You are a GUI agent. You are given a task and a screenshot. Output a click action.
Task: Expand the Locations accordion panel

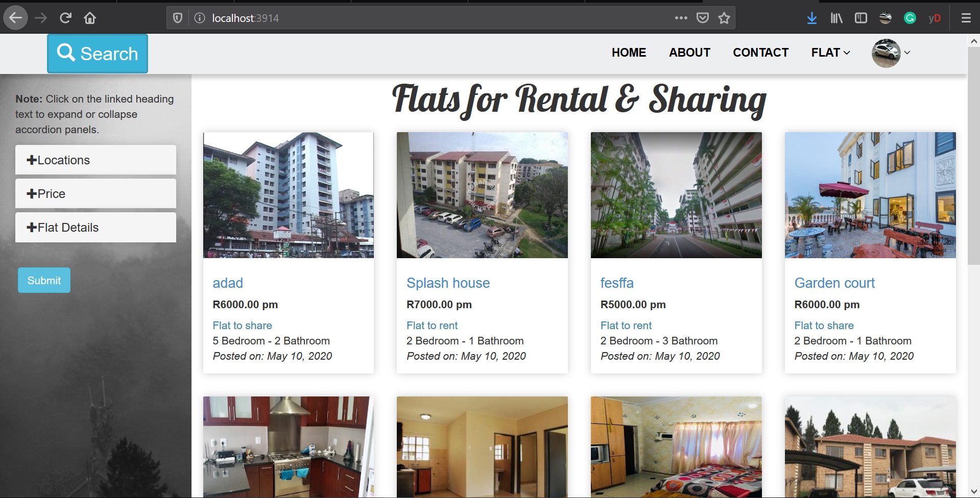tap(95, 160)
